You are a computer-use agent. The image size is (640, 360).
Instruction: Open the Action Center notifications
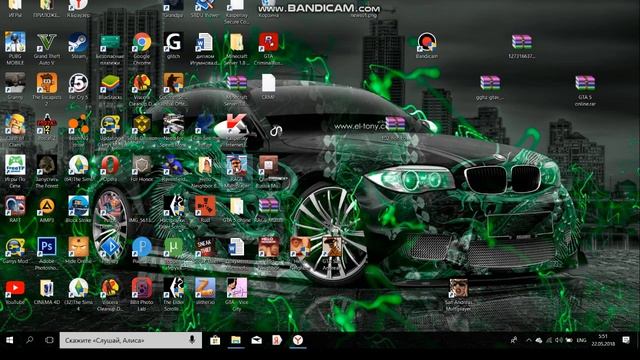point(626,340)
